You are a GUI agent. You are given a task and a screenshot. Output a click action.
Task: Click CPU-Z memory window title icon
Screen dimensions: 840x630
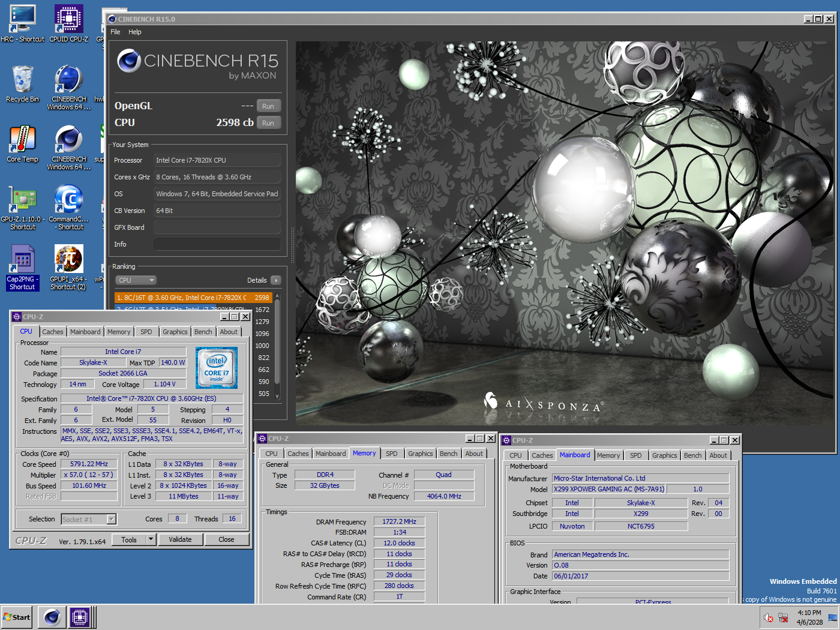(262, 439)
